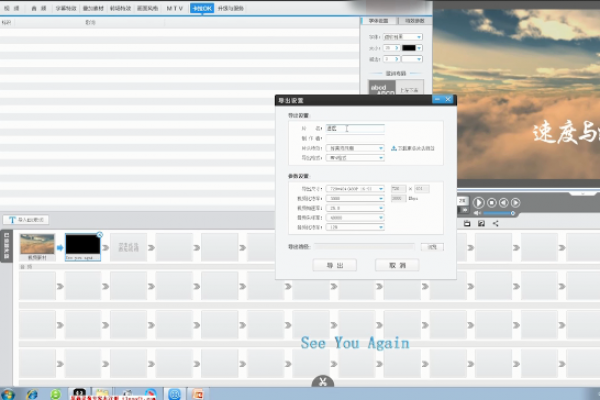
Task: Open the MTV tab
Action: coord(174,8)
